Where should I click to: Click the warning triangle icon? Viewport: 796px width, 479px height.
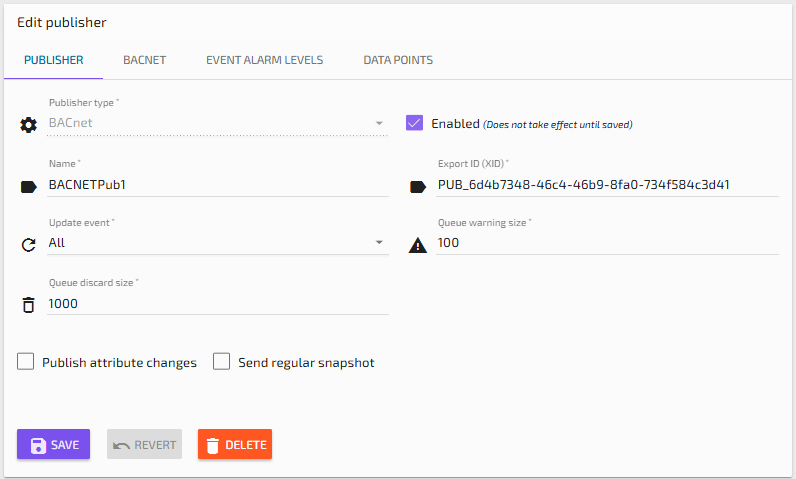point(417,244)
